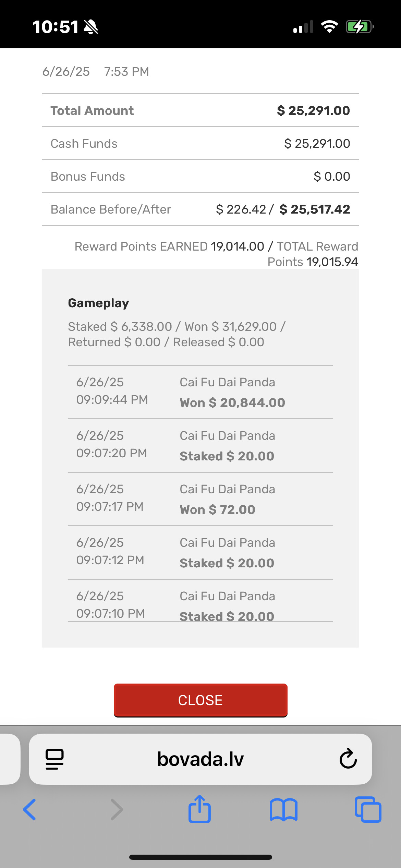Reload the bovada.lv page

348,759
